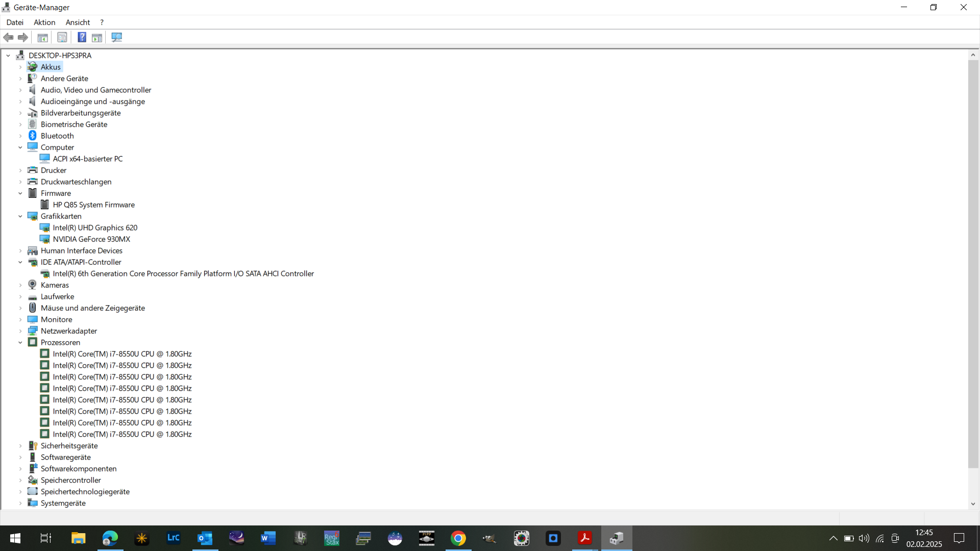Select Bildverarbeitungsgeräte

(x=81, y=113)
